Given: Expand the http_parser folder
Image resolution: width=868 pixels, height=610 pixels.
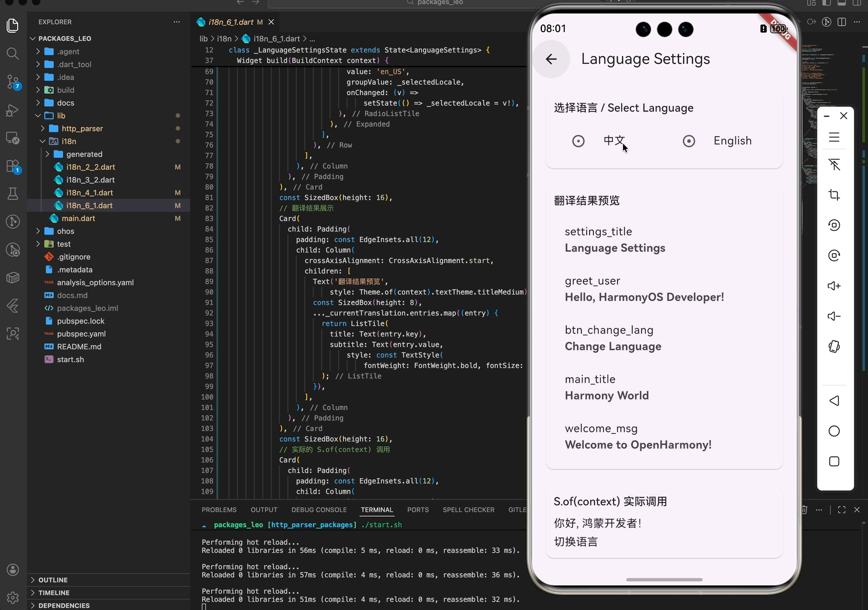Looking at the screenshot, I should 108,128.
